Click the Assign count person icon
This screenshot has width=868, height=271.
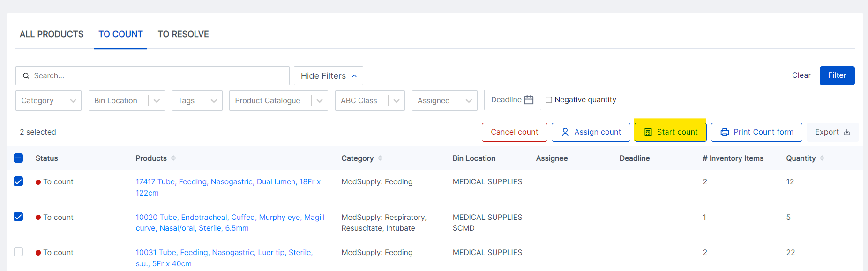pos(565,132)
